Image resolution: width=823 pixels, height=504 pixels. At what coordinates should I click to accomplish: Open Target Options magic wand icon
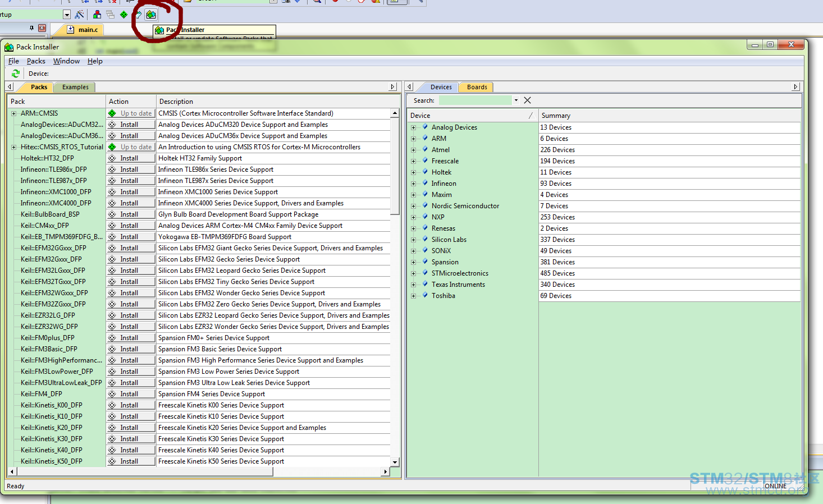pos(80,15)
